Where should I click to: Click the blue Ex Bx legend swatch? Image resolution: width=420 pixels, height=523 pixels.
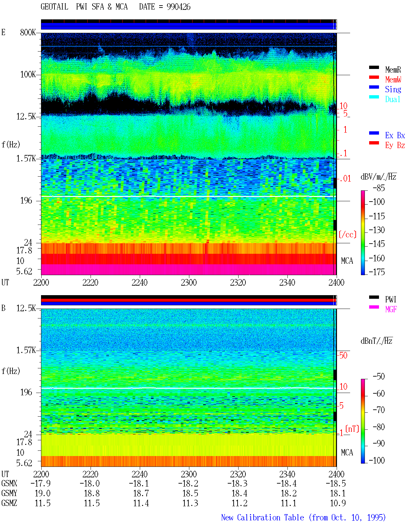point(374,133)
